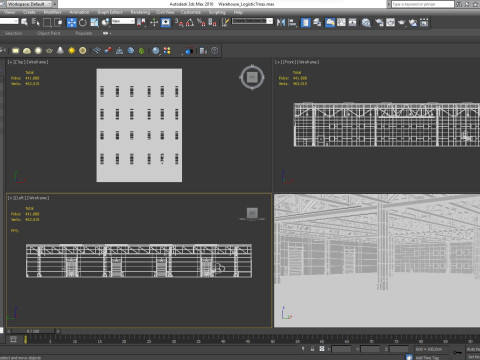Screen dimensions: 480x360
Task: Click the Top viewport label menu
Action: (x=28, y=62)
